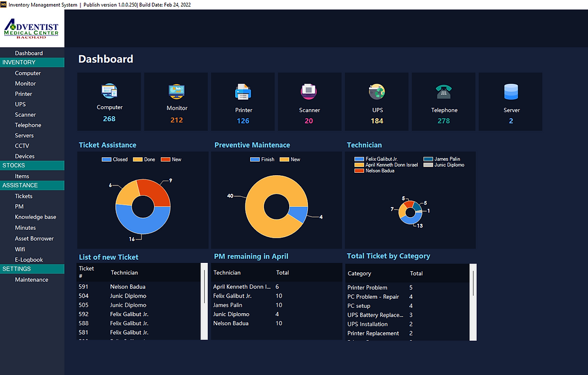
Task: Select ticket 592 in the new ticket list
Action: tap(139, 314)
